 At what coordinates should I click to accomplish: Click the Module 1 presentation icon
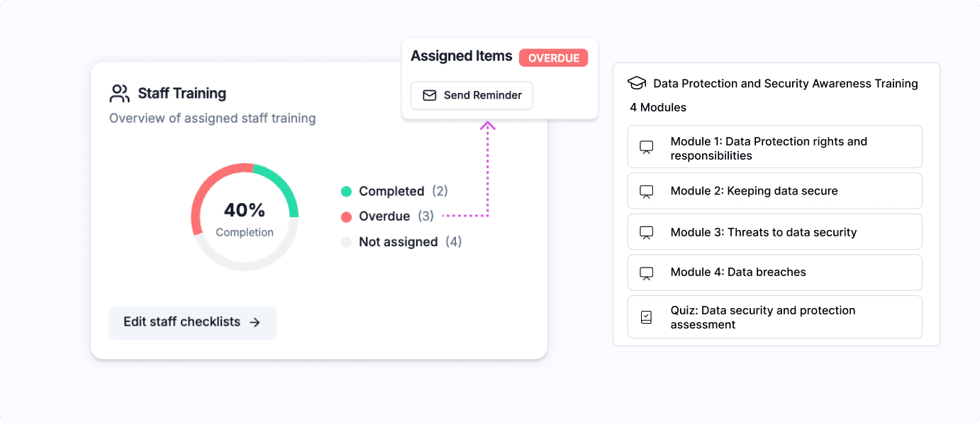coord(646,148)
